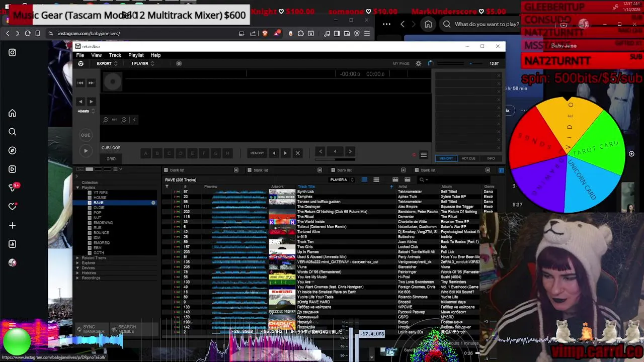The image size is (644, 362).
Task: Open the track filter funnel icon
Action: pyautogui.click(x=167, y=187)
